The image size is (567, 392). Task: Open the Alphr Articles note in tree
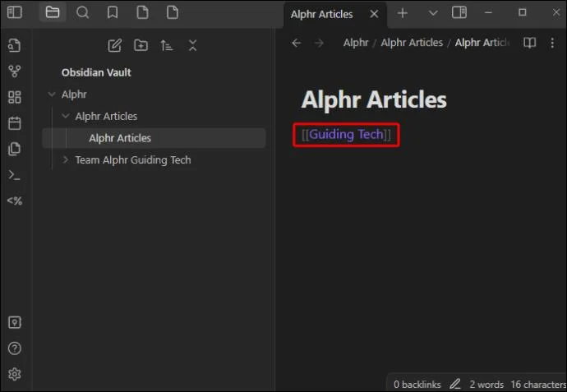pyautogui.click(x=154, y=138)
